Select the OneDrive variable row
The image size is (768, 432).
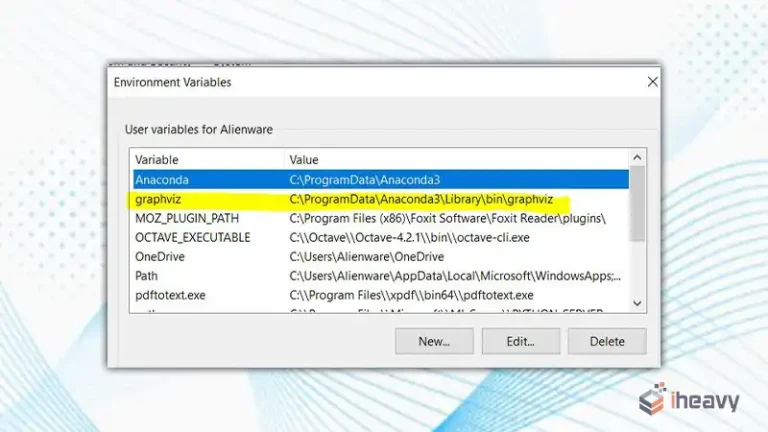pyautogui.click(x=381, y=257)
